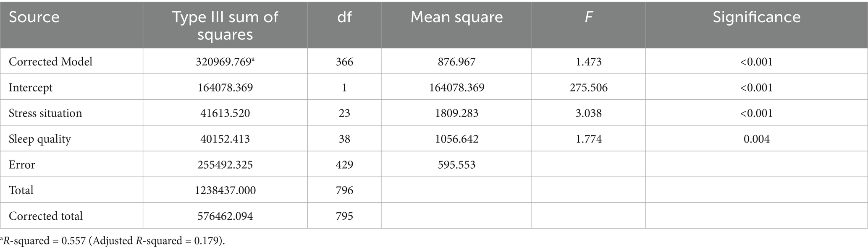Click the df value 795
The image size is (868, 250).
(x=344, y=216)
